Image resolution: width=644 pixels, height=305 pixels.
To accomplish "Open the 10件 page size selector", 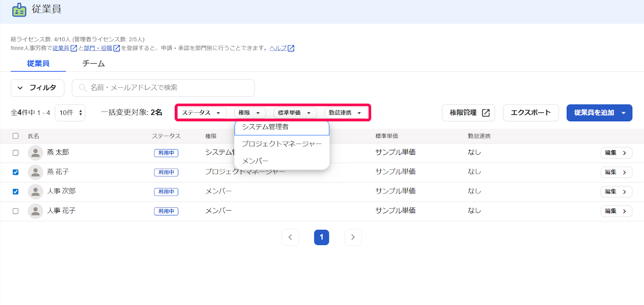I will click(x=70, y=113).
